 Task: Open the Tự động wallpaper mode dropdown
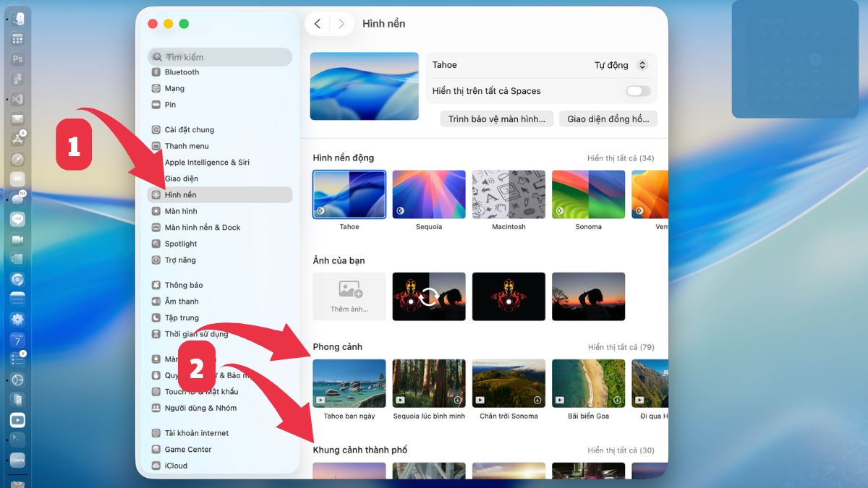(x=619, y=64)
